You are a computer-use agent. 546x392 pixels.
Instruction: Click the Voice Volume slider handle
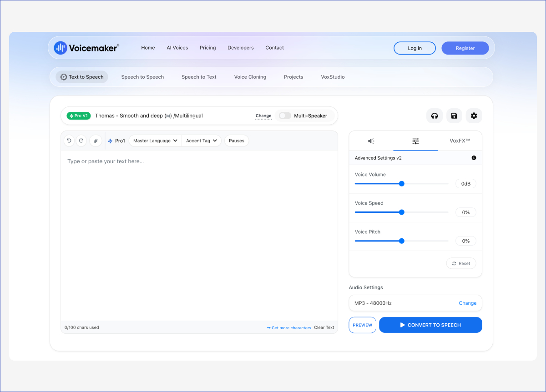point(401,184)
